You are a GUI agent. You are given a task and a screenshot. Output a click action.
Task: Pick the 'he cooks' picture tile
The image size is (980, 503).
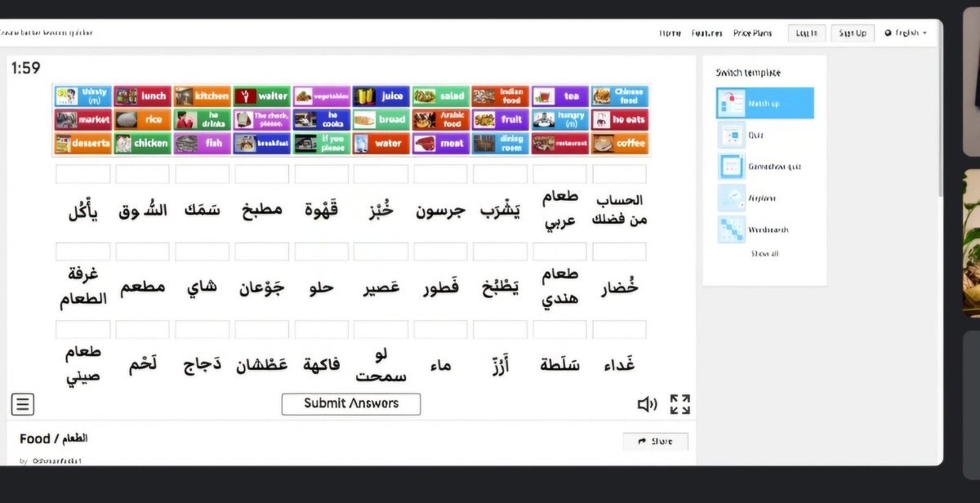click(322, 119)
